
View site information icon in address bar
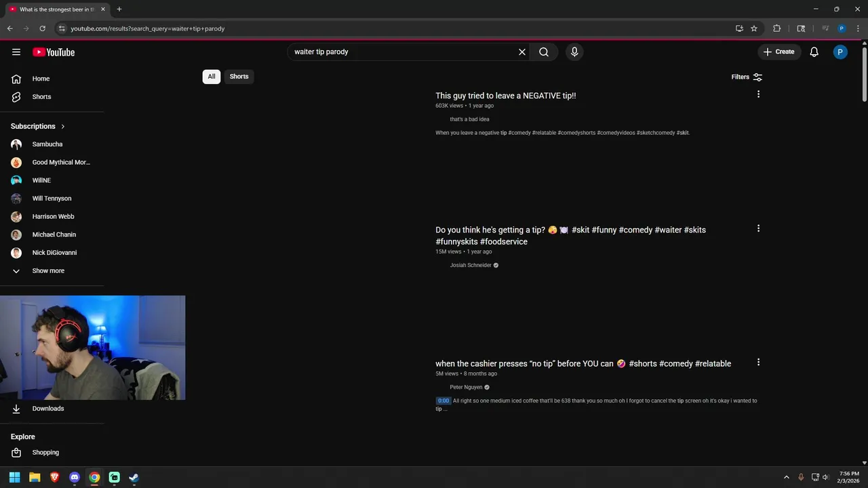(61, 28)
